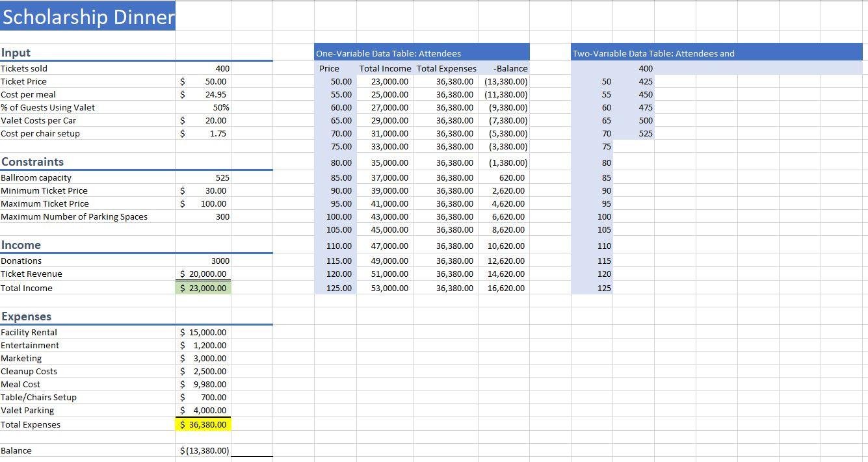Click the % of Guests Using Valet label
The height and width of the screenshot is (462, 868).
pos(47,107)
